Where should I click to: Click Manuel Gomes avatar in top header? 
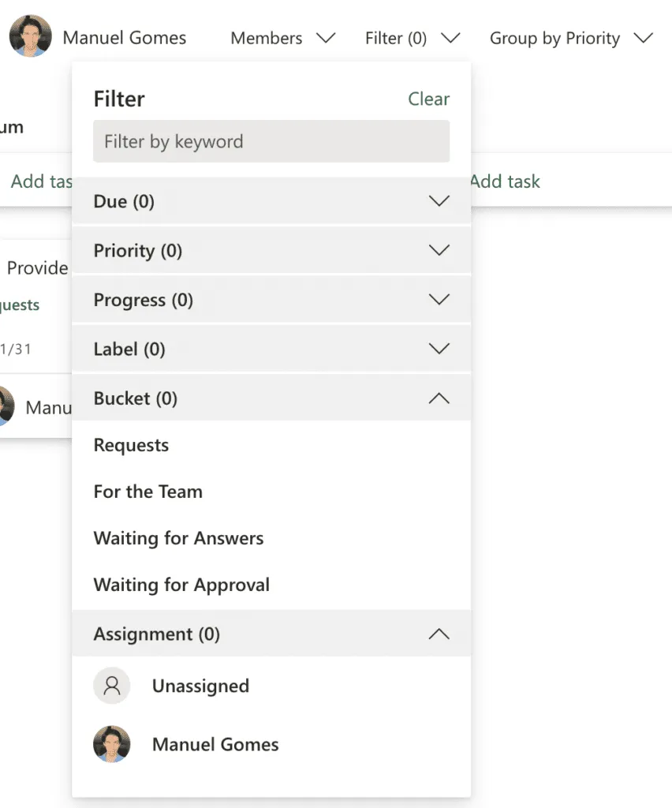pyautogui.click(x=30, y=37)
